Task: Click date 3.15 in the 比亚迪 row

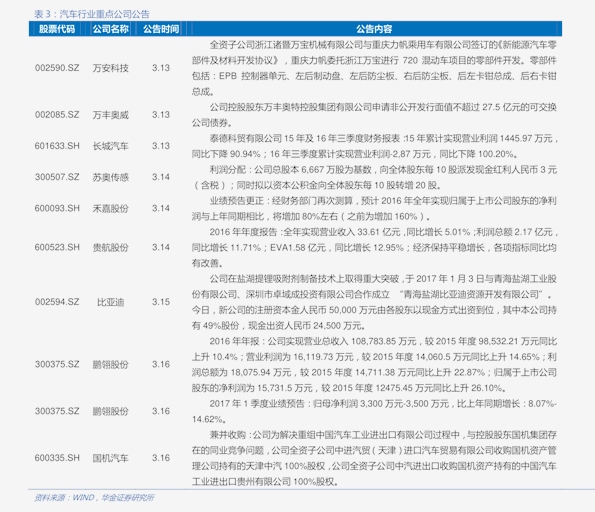Action: pos(161,302)
